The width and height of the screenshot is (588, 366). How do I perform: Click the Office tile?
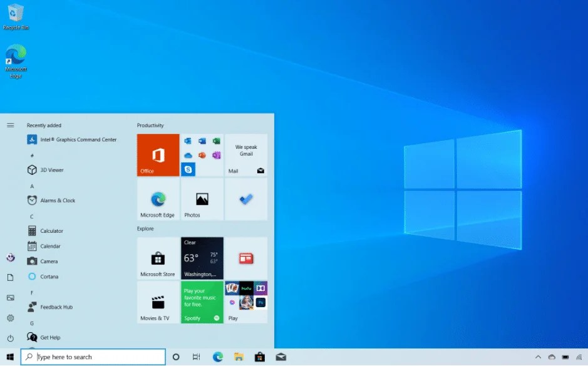(158, 155)
